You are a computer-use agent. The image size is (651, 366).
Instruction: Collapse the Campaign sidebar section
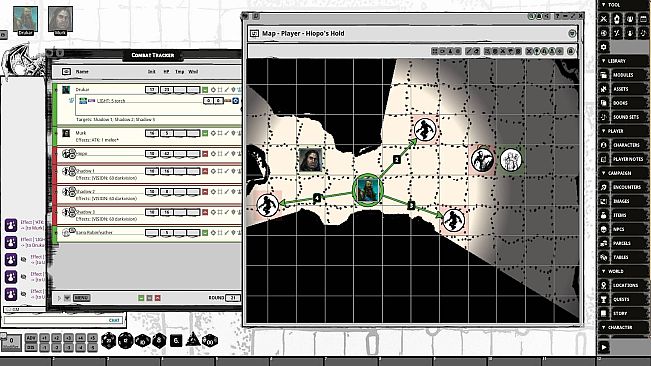pyautogui.click(x=604, y=173)
